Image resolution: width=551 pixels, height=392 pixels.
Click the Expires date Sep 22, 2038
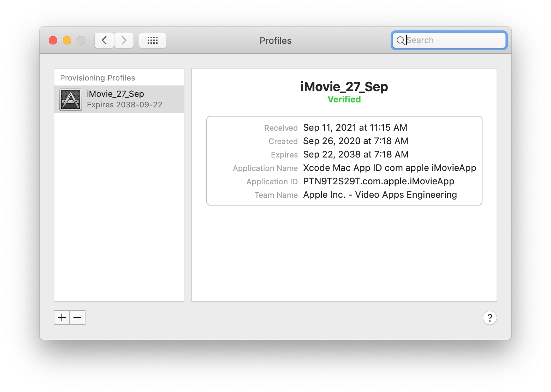355,154
